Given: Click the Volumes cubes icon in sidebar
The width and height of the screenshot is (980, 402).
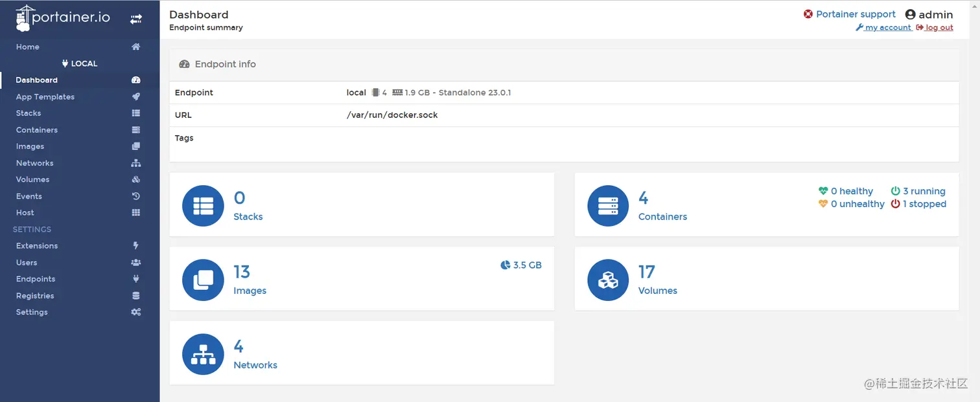Looking at the screenshot, I should 136,179.
